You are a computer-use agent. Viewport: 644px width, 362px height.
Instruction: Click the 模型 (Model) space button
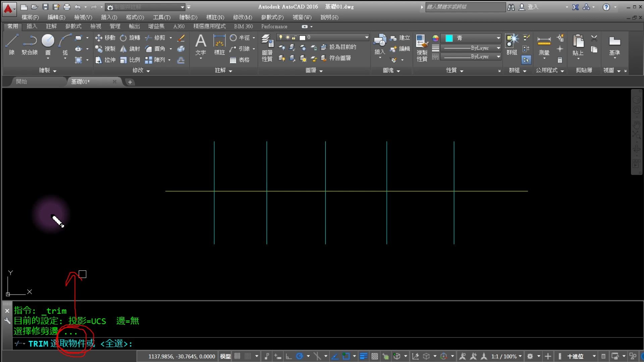[225, 356]
